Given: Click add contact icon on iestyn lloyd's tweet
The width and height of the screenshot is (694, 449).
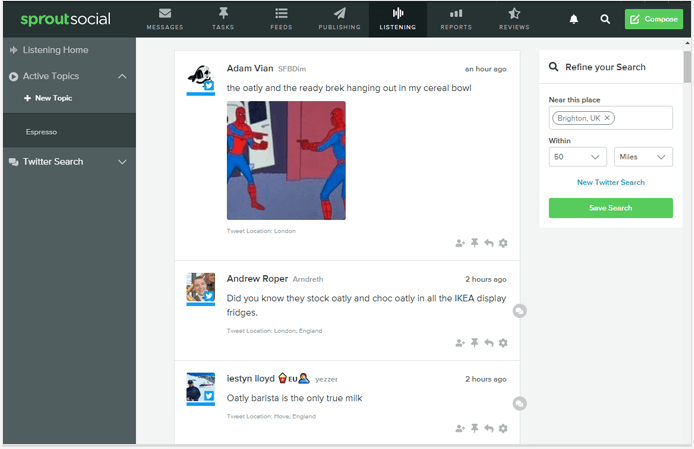Looking at the screenshot, I should pos(460,429).
